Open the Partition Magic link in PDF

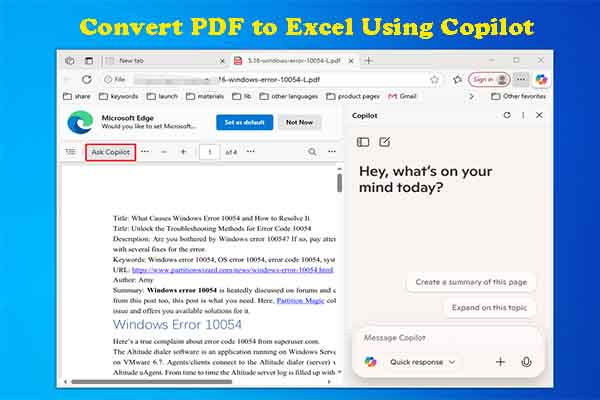pos(300,301)
